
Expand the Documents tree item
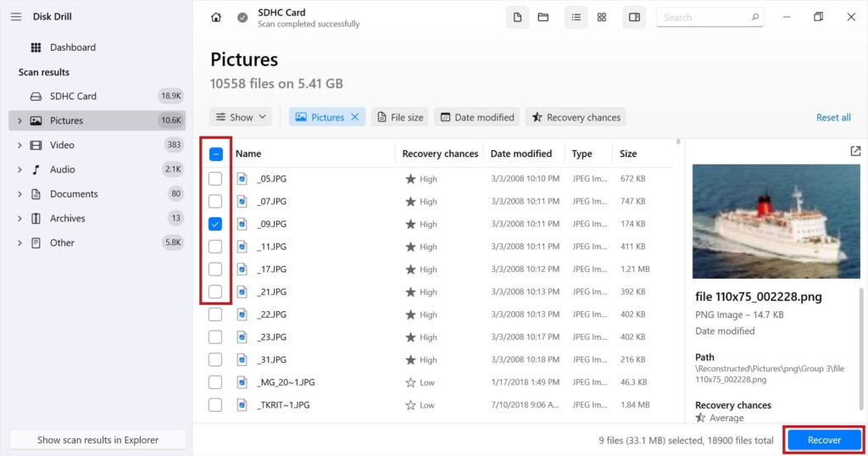19,194
